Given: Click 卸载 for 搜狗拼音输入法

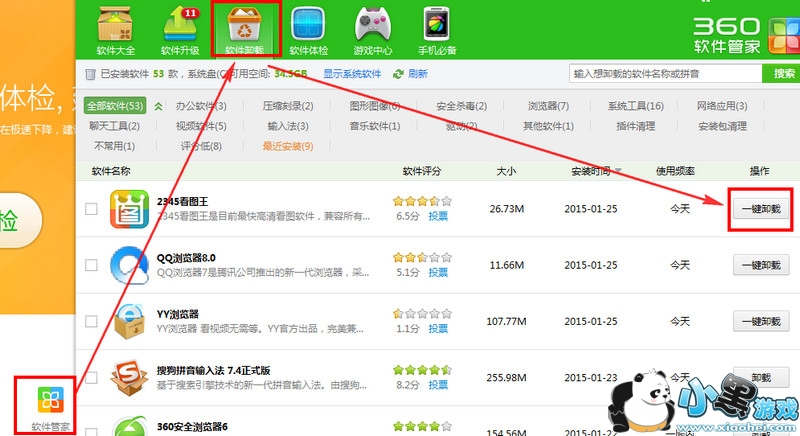Looking at the screenshot, I should pyautogui.click(x=761, y=377).
